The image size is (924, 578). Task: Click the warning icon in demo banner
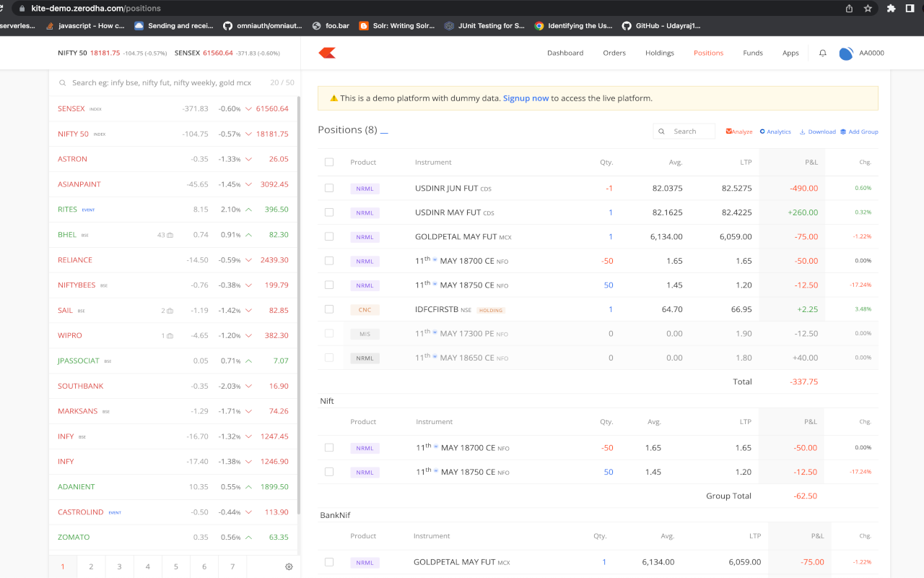pyautogui.click(x=334, y=98)
